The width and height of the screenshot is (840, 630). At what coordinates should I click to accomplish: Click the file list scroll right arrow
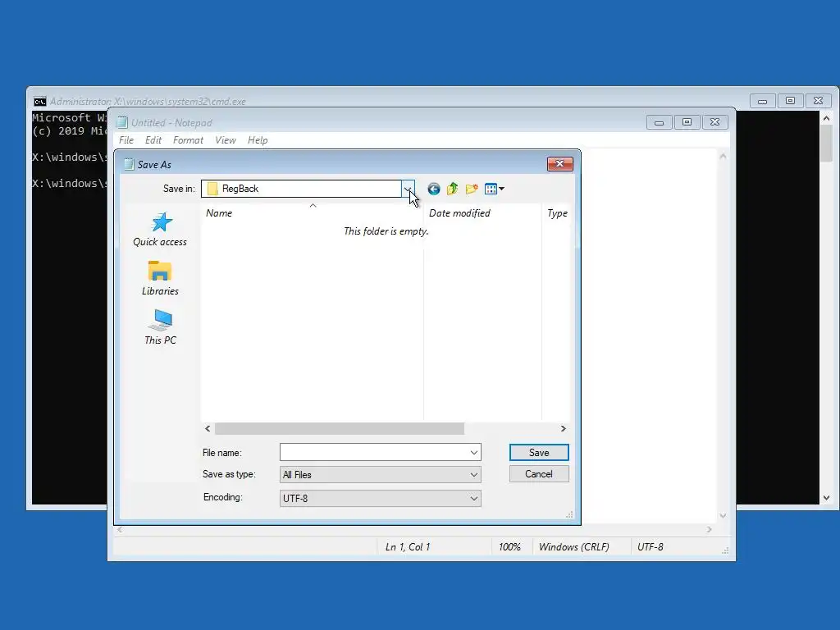pos(563,428)
